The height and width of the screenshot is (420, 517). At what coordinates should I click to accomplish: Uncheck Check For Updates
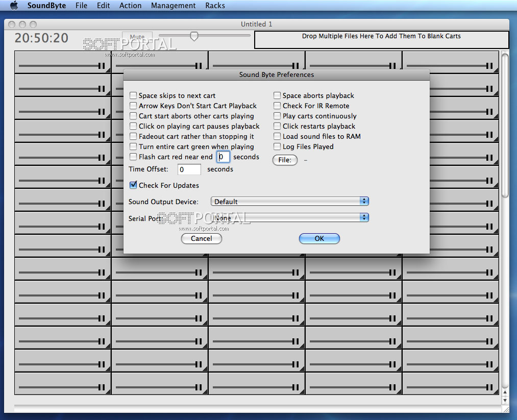pyautogui.click(x=133, y=185)
